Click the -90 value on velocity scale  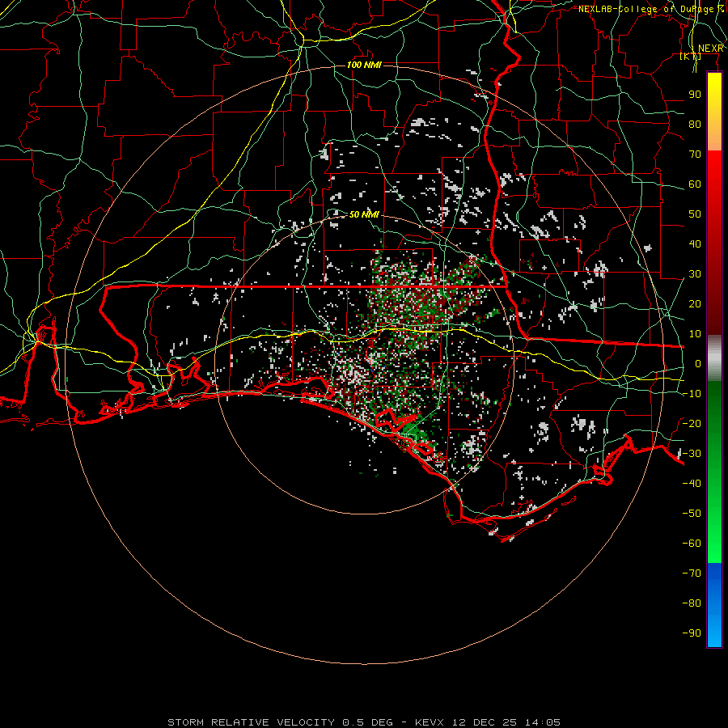692,633
